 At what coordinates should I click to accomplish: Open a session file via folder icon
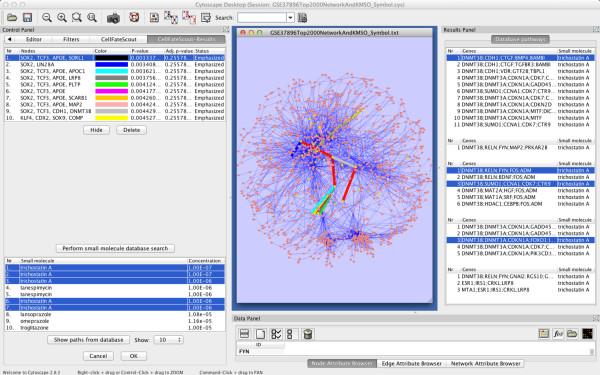pos(12,18)
